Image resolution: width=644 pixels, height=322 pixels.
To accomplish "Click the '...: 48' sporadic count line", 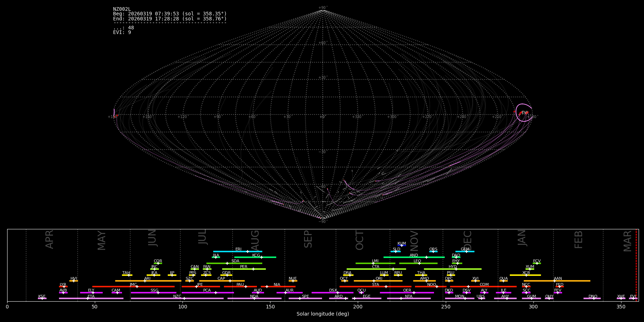I will (x=123, y=28).
